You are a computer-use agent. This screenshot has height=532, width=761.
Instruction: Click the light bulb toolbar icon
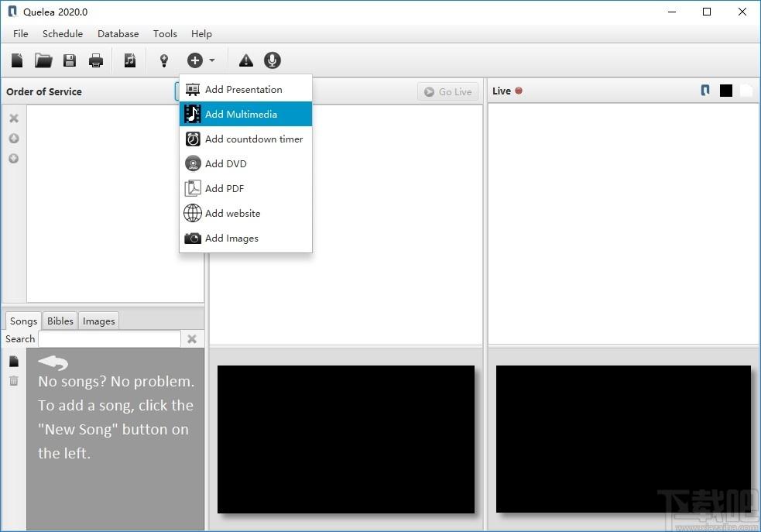click(164, 60)
